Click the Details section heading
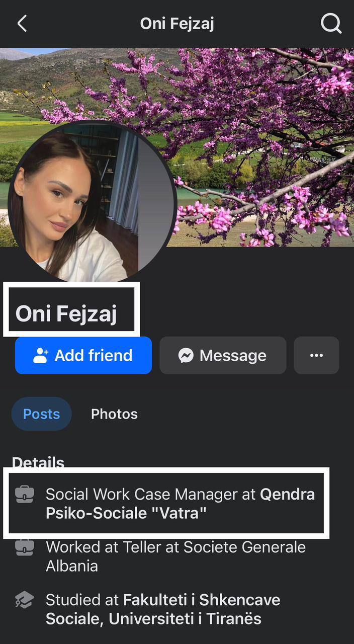354x644 pixels. point(38,462)
